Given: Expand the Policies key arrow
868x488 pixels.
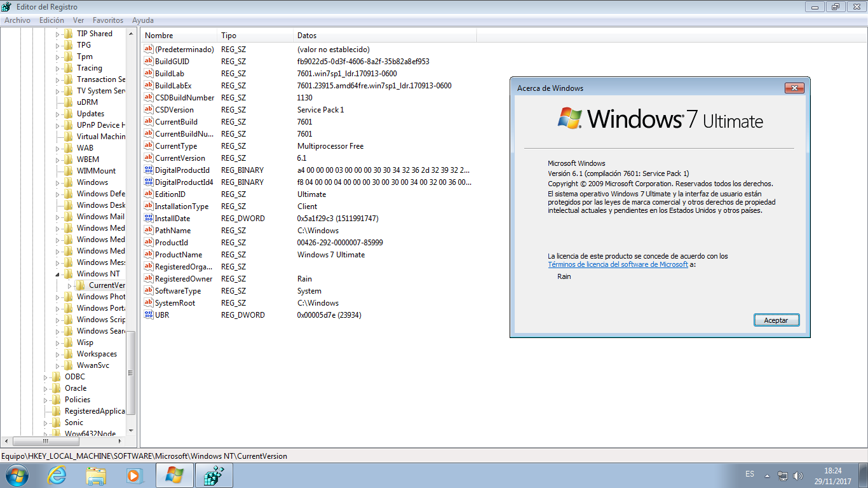Looking at the screenshot, I should (45, 400).
